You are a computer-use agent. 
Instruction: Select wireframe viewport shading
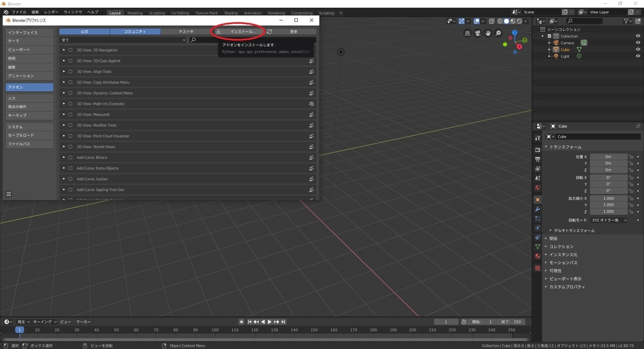(500, 21)
